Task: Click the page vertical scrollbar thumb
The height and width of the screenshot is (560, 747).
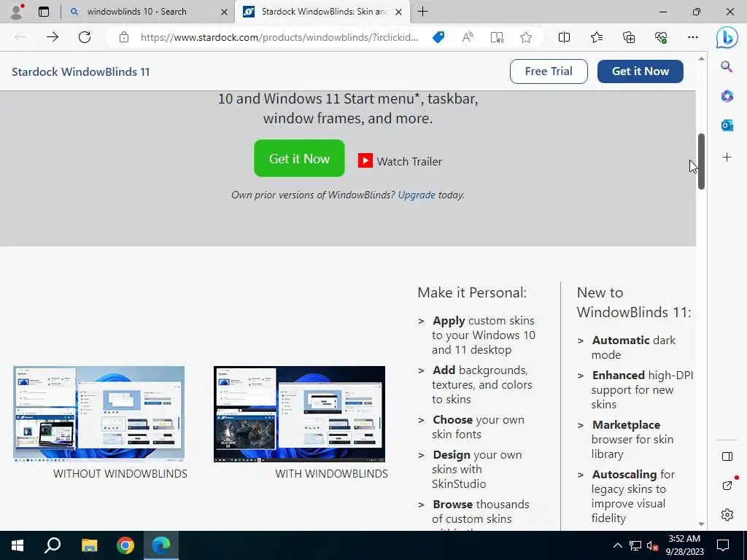Action: click(x=701, y=162)
